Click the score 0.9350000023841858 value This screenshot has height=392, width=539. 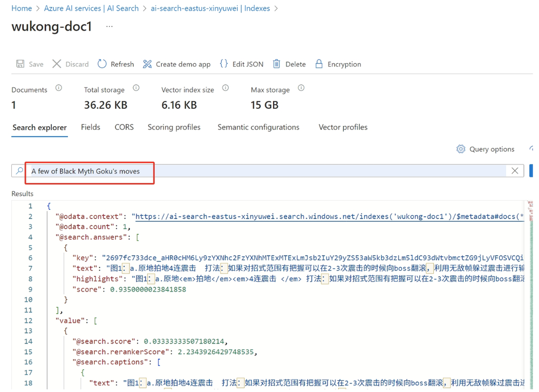(x=148, y=289)
